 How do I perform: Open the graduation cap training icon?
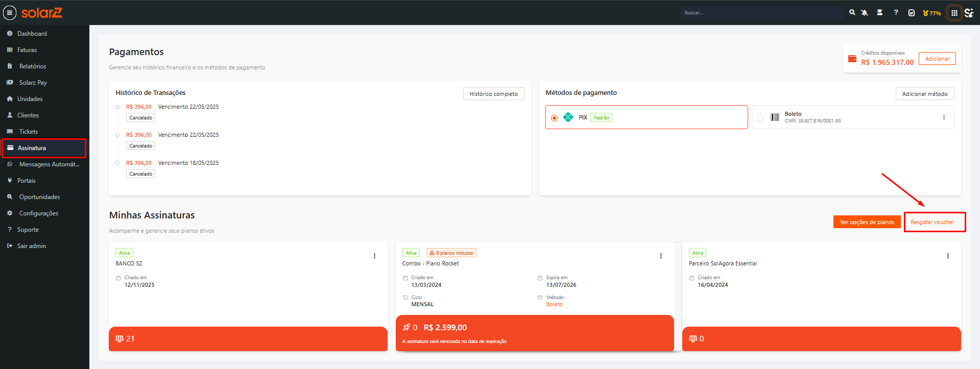[880, 13]
